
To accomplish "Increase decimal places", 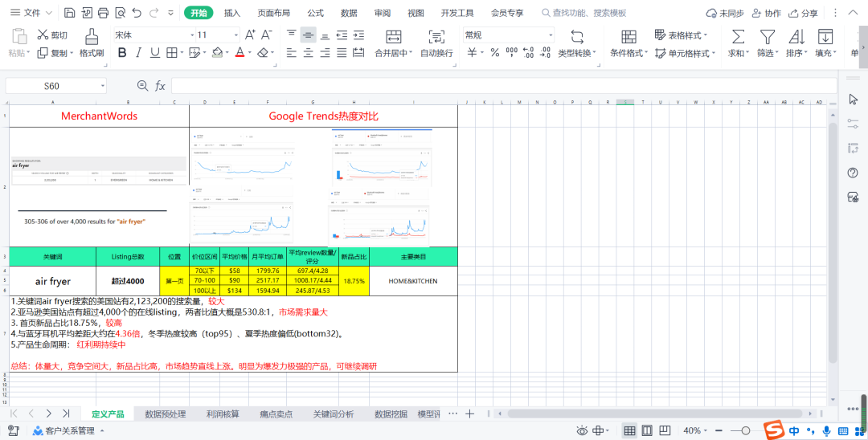I will pyautogui.click(x=529, y=52).
